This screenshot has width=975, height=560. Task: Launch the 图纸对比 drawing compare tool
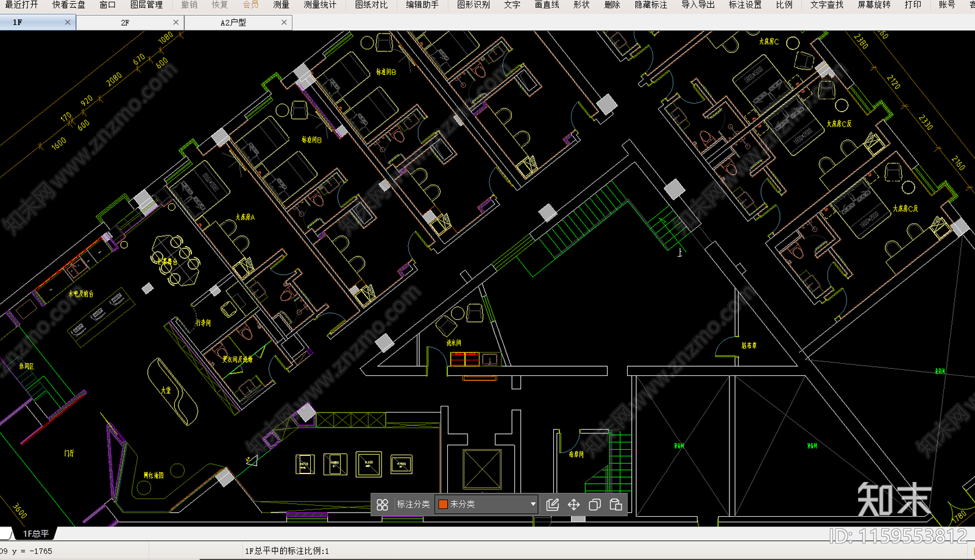tap(370, 5)
